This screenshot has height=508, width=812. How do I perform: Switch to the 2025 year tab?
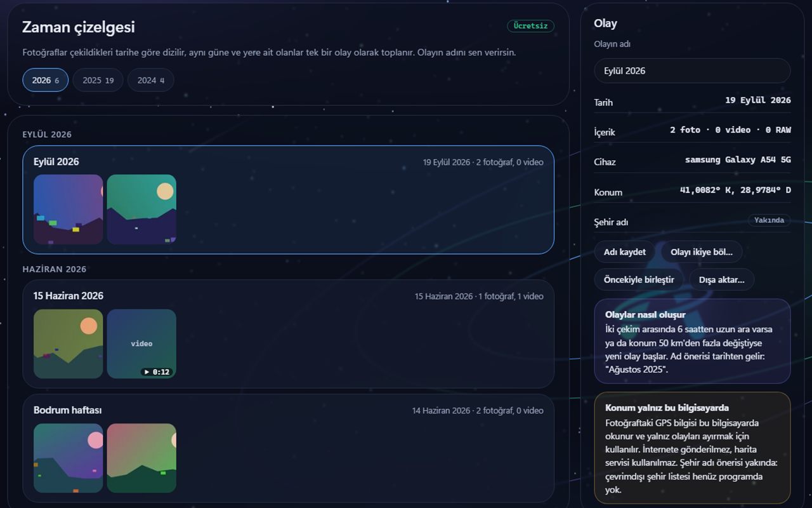[98, 80]
